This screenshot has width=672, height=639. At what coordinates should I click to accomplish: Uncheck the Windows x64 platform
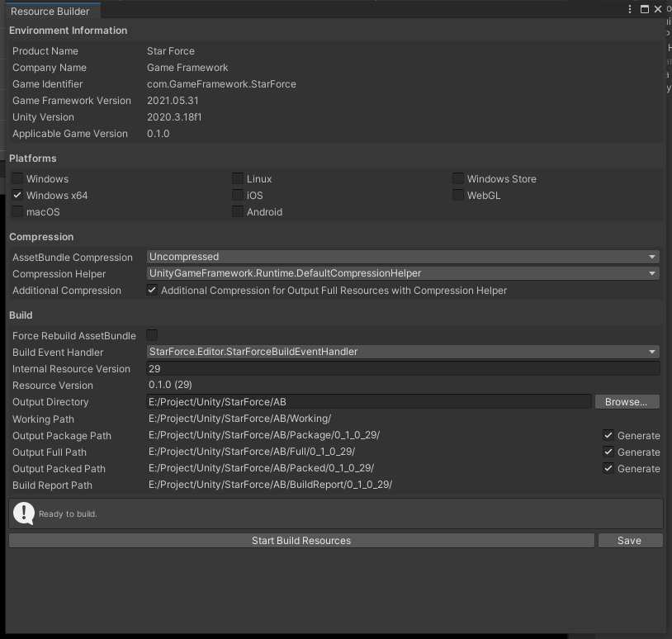coord(17,195)
